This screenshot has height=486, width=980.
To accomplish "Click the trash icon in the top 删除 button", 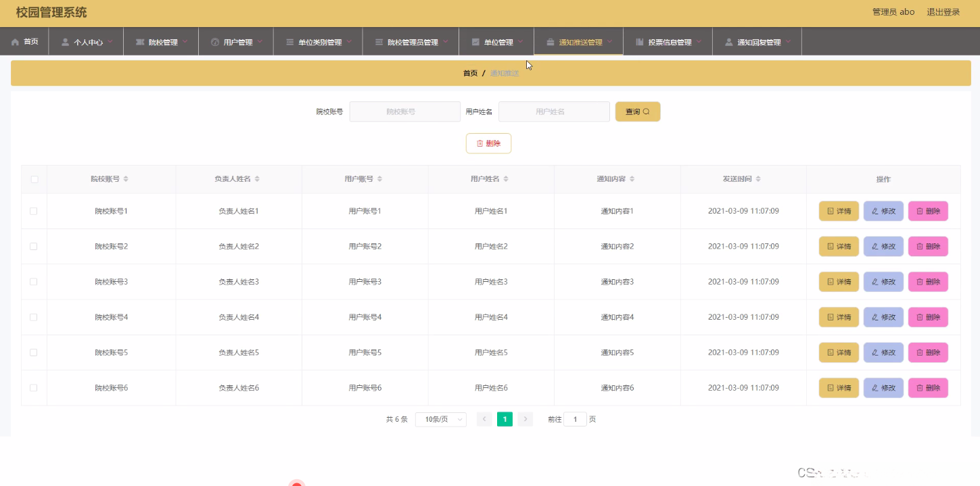I will click(x=480, y=143).
